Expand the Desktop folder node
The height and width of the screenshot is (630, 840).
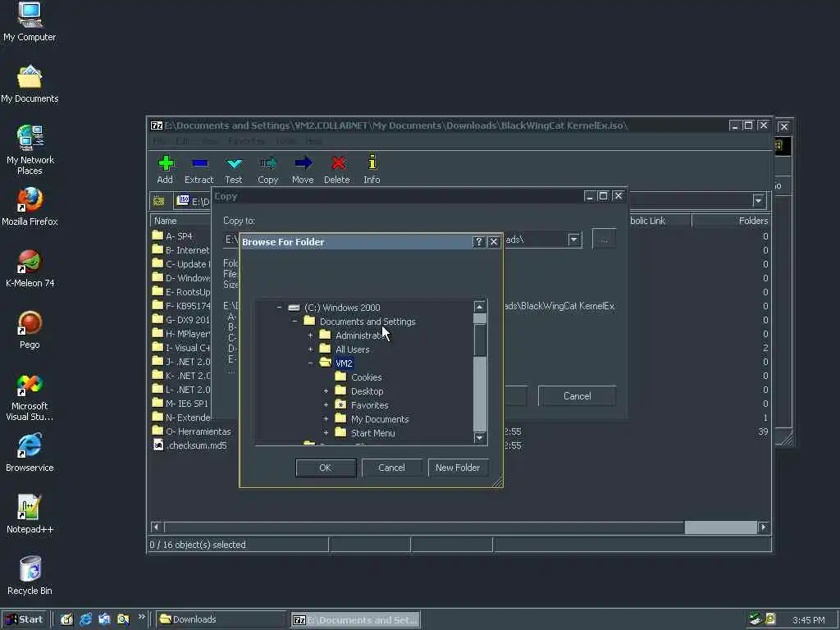(326, 391)
